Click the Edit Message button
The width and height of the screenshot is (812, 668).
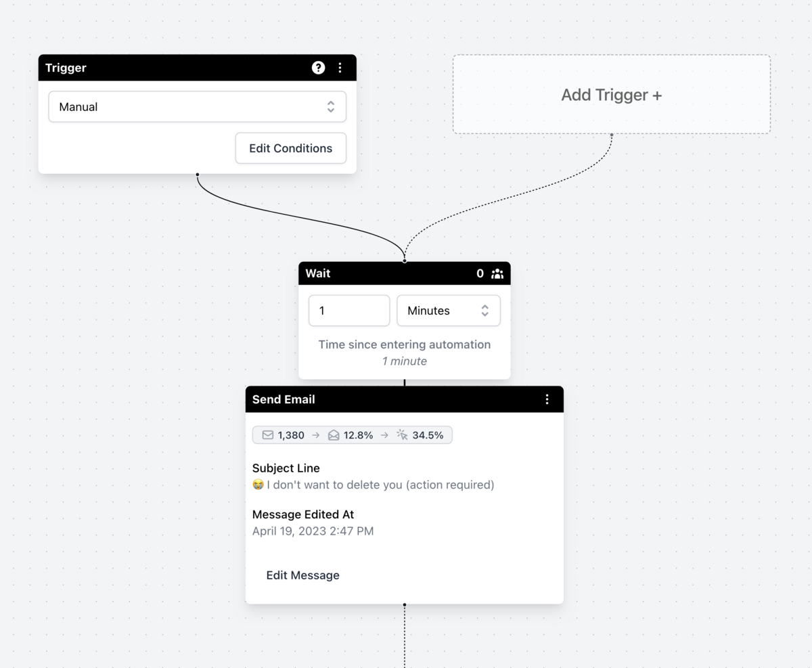click(303, 575)
